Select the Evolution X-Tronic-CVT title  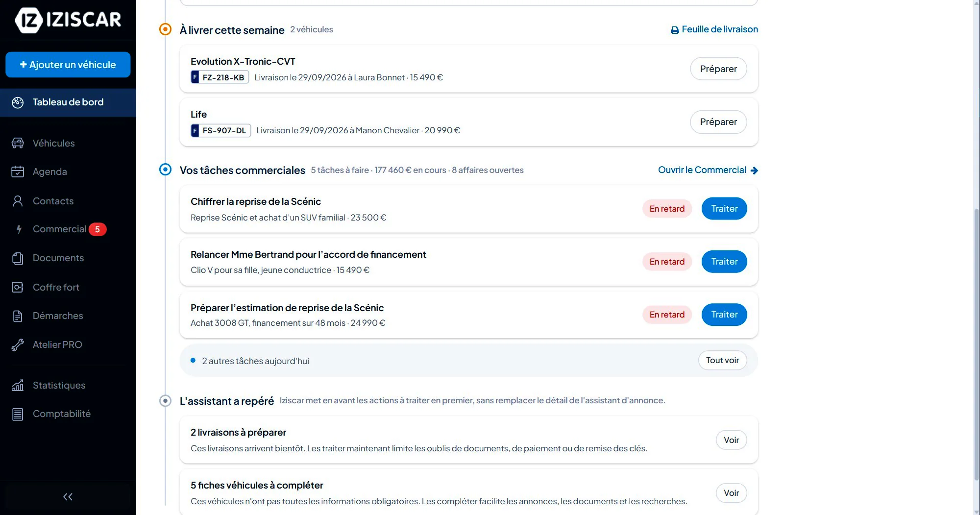243,61
